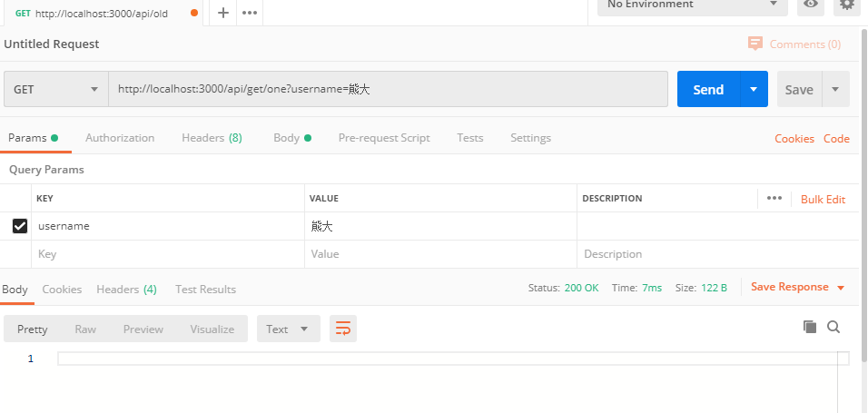Click the response body text area
868x413 pixels.
tap(453, 359)
